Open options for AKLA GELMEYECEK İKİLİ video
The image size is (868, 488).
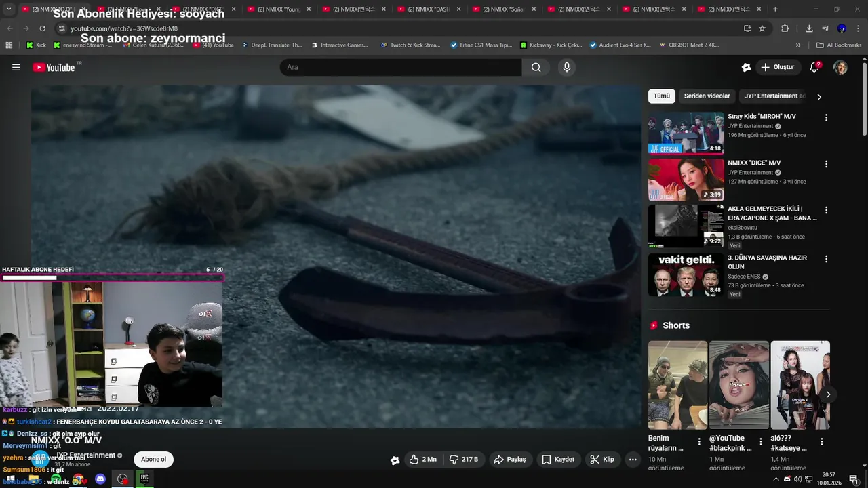click(x=826, y=210)
